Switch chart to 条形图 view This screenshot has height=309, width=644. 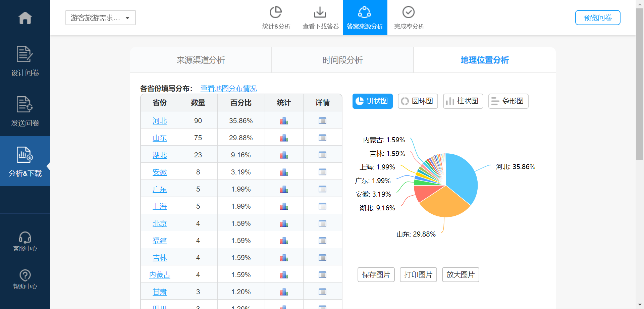508,101
